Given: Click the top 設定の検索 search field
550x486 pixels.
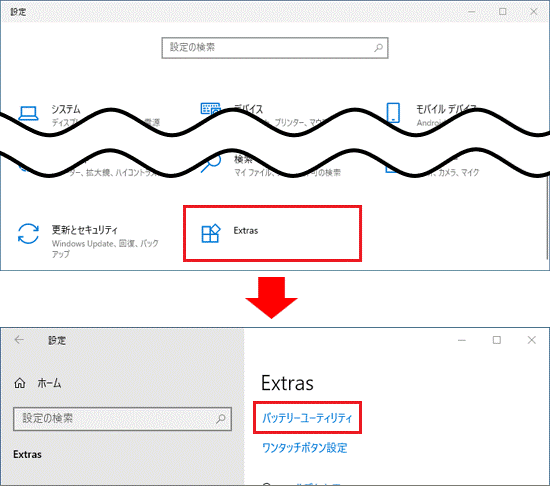Looking at the screenshot, I should (x=275, y=48).
